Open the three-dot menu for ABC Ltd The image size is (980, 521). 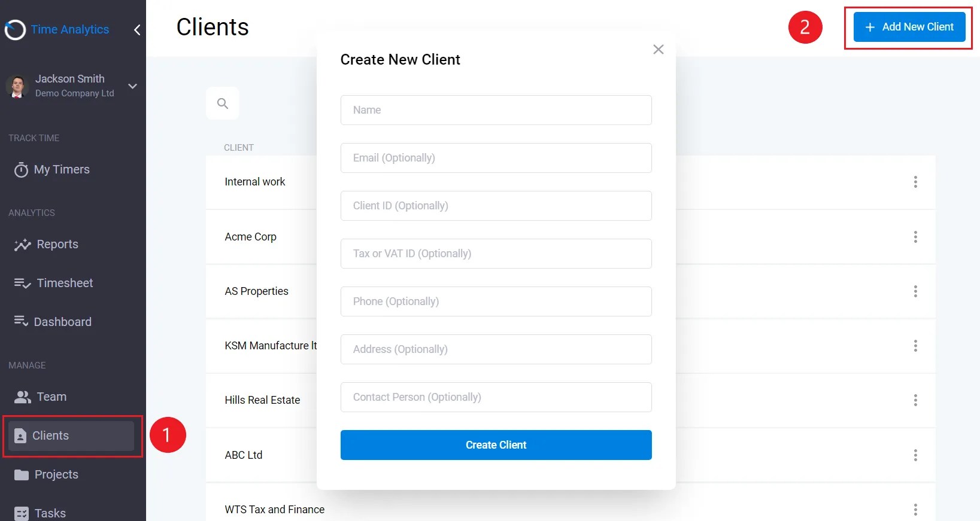coord(915,455)
